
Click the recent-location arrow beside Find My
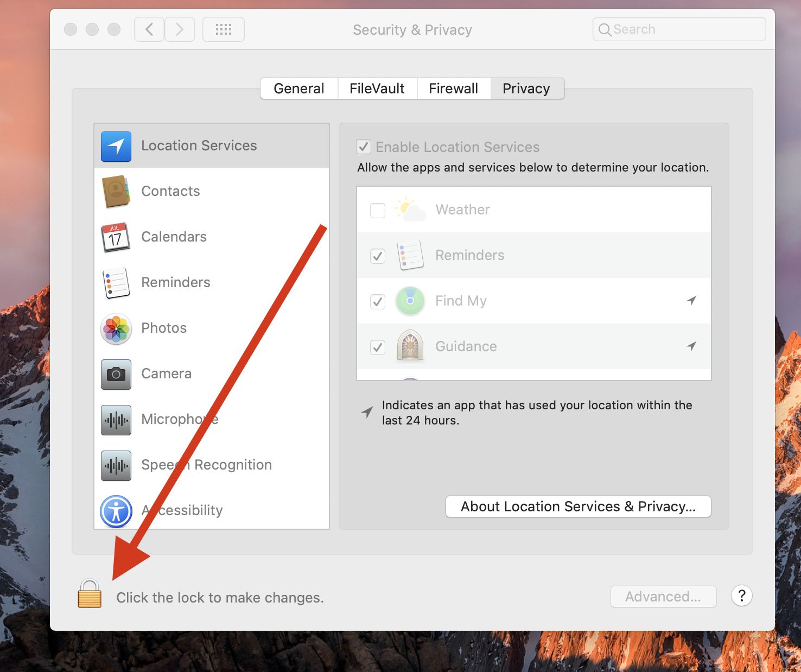691,300
